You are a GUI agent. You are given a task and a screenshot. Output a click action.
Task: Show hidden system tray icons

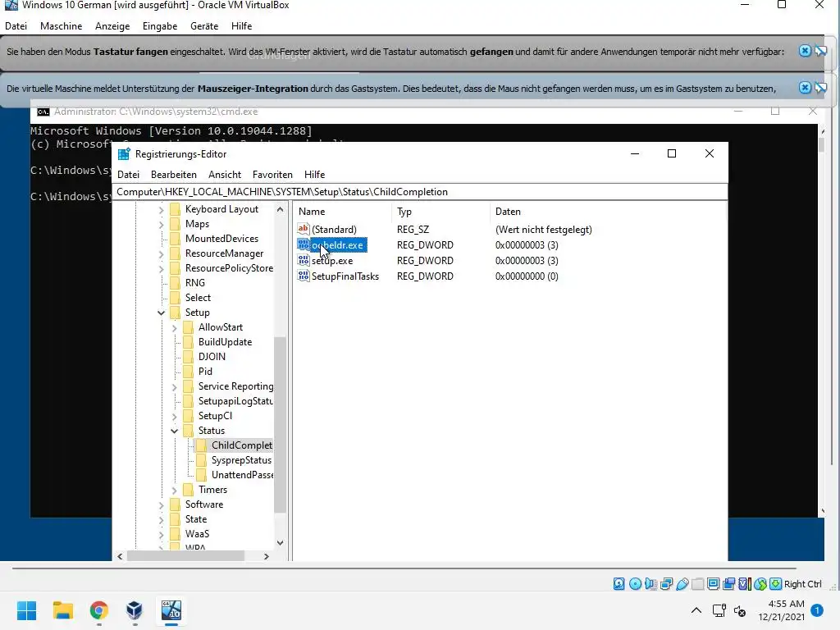696,610
